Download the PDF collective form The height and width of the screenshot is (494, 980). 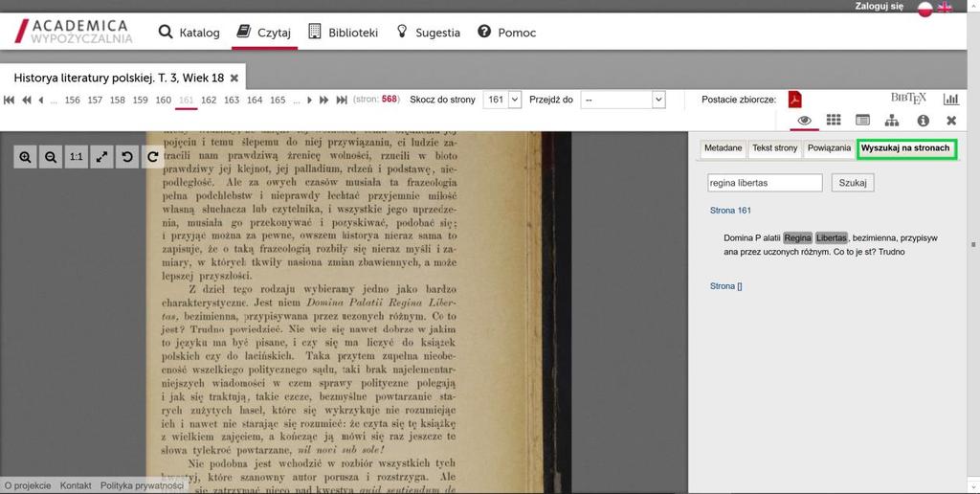click(x=794, y=100)
